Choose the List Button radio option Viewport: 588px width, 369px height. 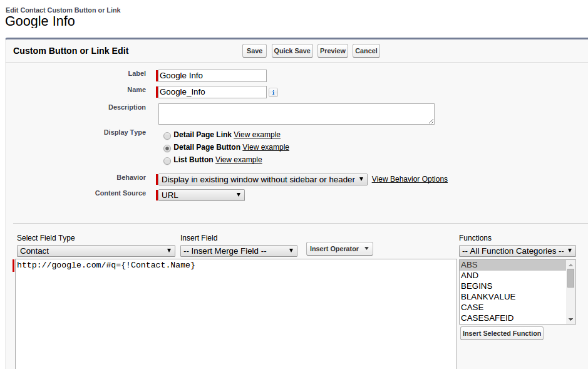pos(167,161)
